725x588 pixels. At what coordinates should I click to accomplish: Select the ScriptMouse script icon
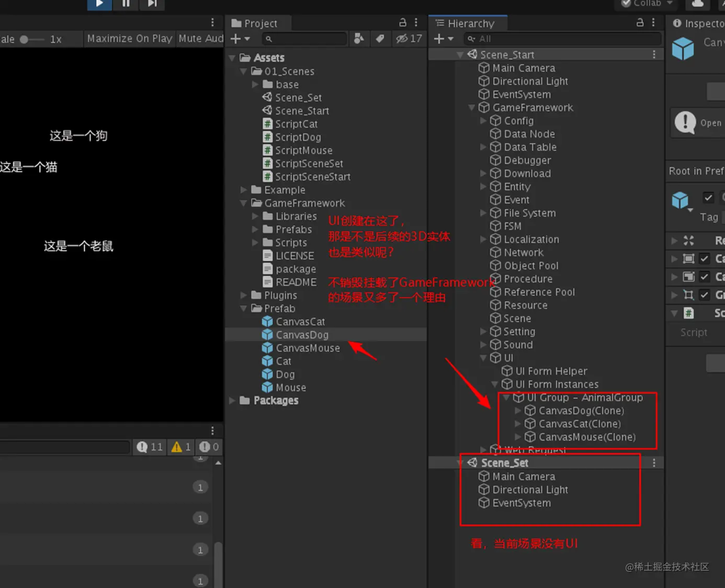coord(267,150)
